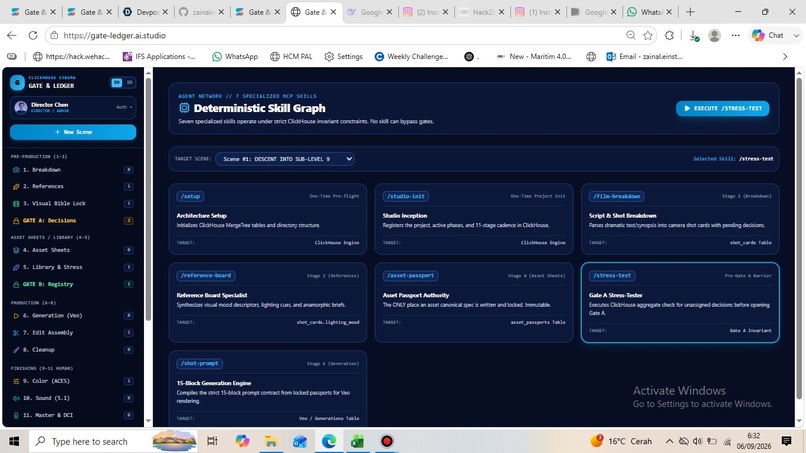The image size is (806, 453).
Task: Click the 8. Cleanup brush icon
Action: click(x=16, y=350)
